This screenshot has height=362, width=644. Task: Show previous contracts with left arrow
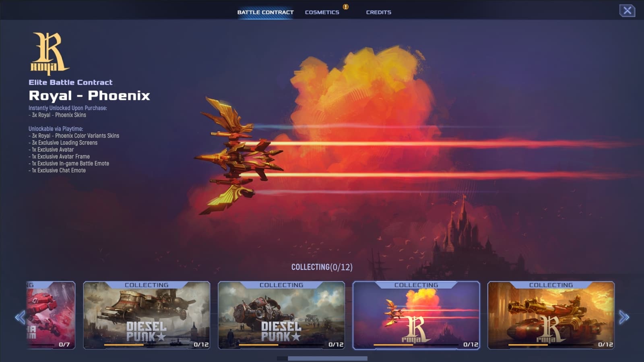(20, 317)
